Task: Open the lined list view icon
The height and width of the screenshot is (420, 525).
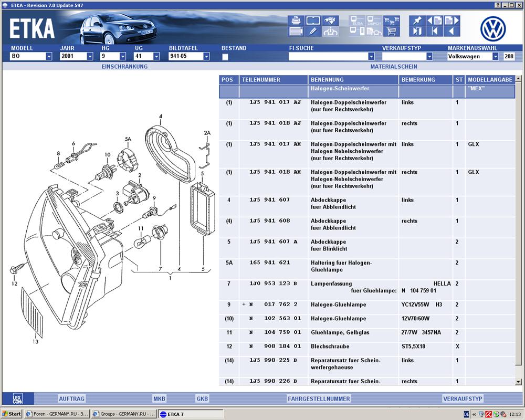Action: [296, 31]
